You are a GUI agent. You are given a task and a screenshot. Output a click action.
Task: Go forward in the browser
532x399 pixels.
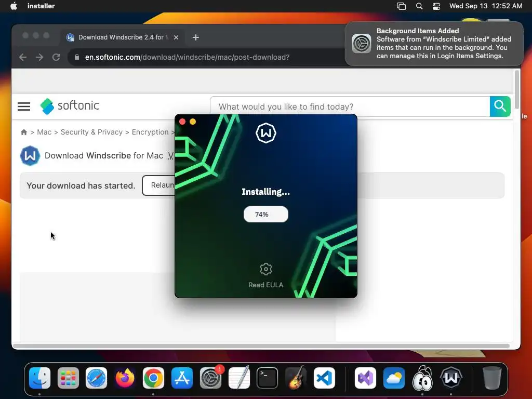tap(39, 57)
